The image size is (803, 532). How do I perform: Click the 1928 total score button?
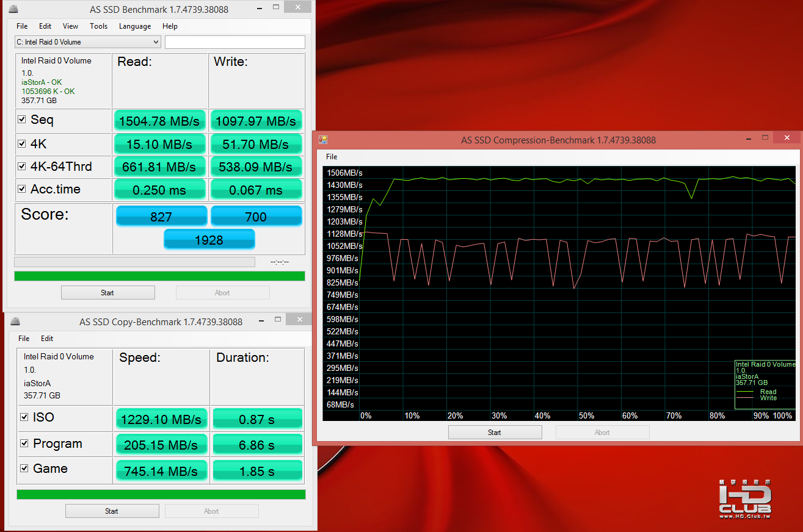pyautogui.click(x=209, y=240)
